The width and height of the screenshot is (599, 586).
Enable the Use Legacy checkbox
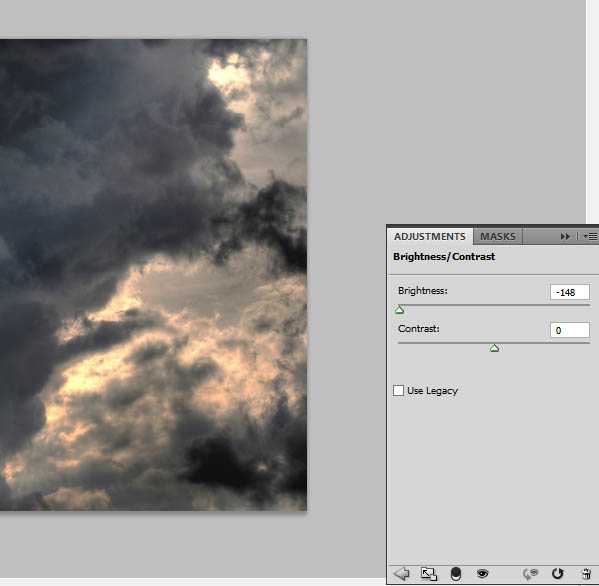398,390
